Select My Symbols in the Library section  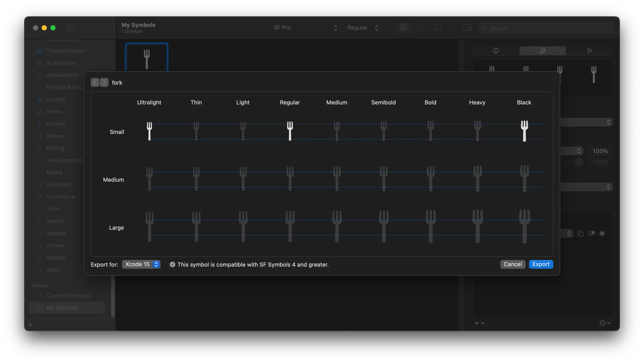point(62,308)
